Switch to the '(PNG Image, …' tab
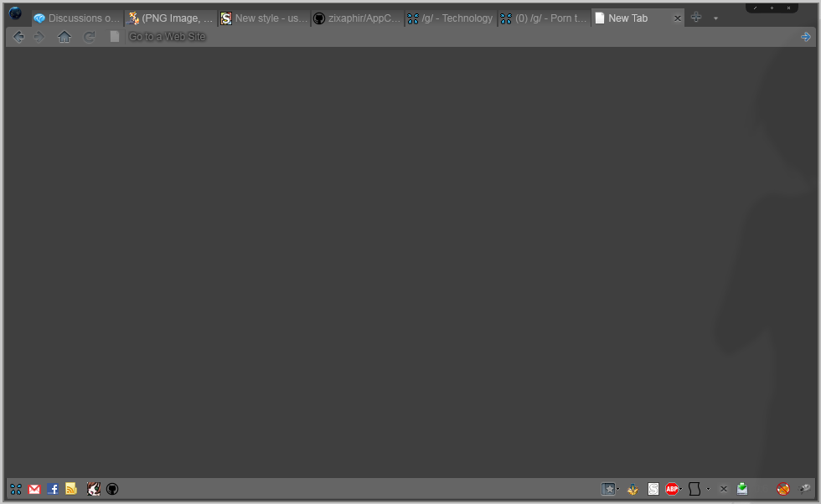The height and width of the screenshot is (504, 821). click(171, 18)
